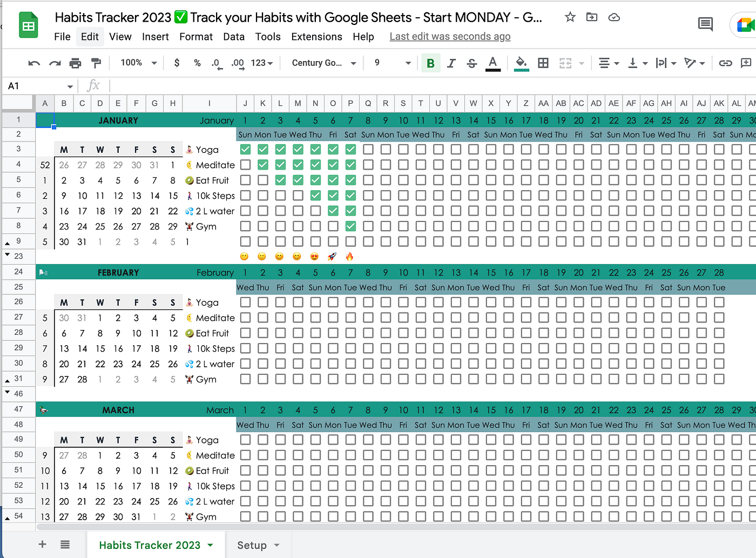Pick a fill color from the fill swatch
The image size is (756, 558).
521,63
